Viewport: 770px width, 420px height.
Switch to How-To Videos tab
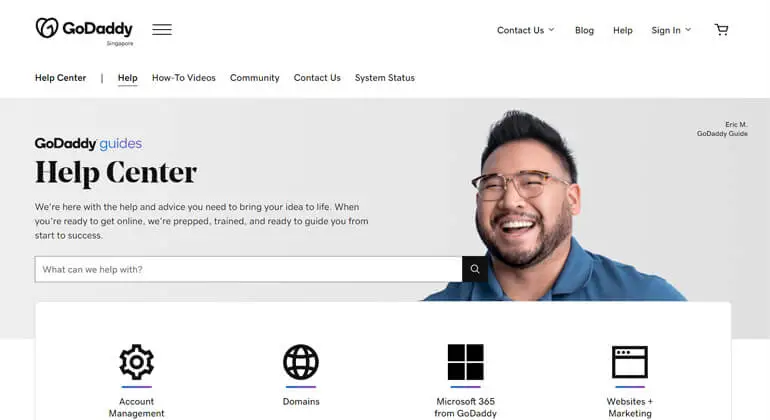pos(184,78)
